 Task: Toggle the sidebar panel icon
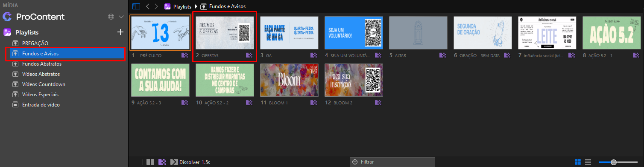(136, 6)
